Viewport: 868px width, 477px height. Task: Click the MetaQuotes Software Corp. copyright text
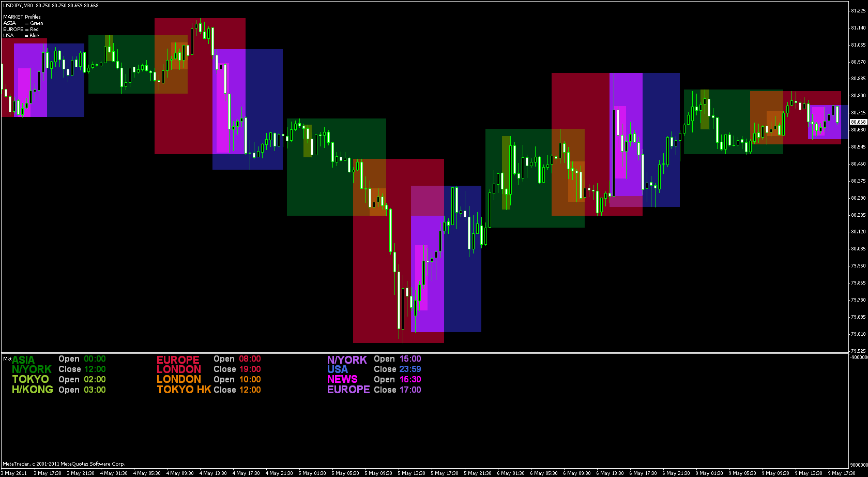64,464
